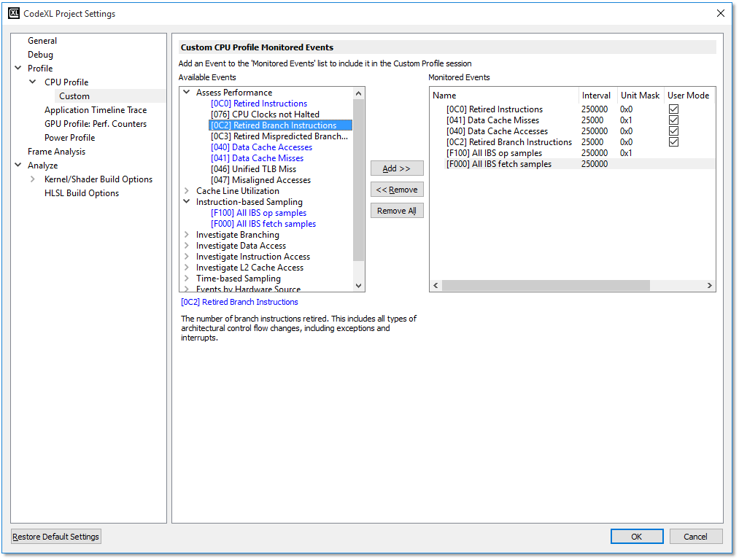The width and height of the screenshot is (739, 560).
Task: Expand Kernel/Shader Build Options node
Action: pos(33,179)
